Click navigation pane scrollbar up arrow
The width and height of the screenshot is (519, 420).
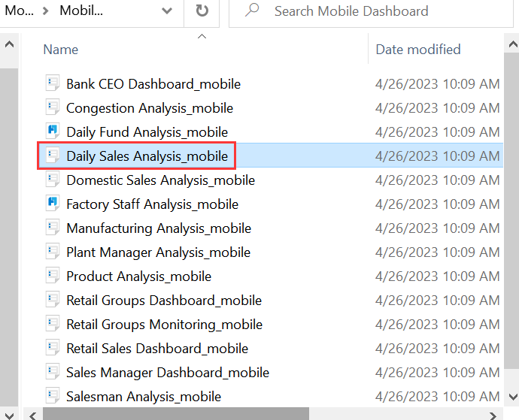9,44
